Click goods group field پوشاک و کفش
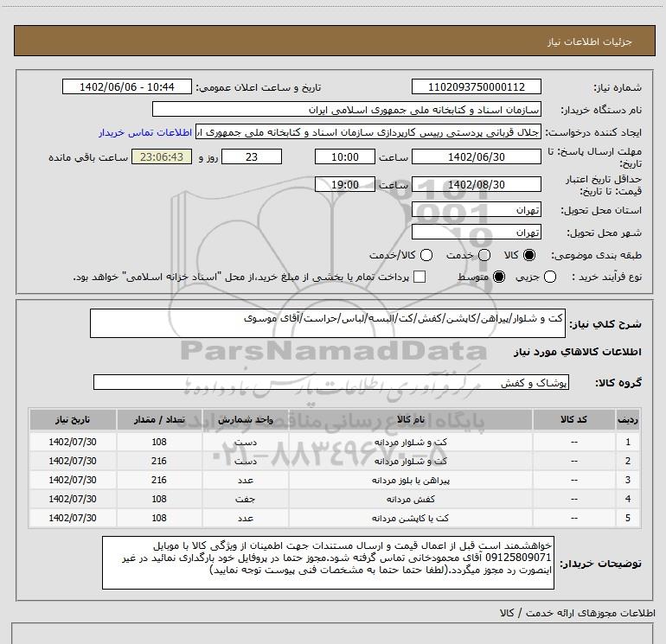 (x=331, y=382)
